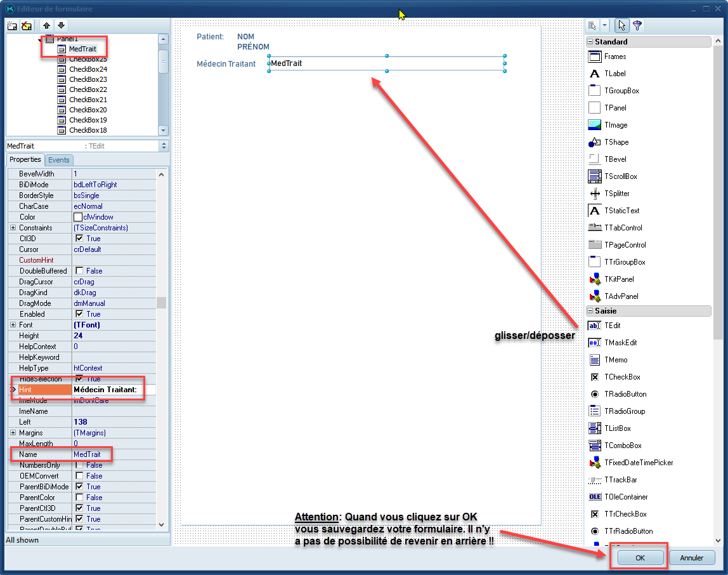Enable the DoubleBuffered checkbox
Viewport: 728px width, 575px height.
tap(79, 271)
